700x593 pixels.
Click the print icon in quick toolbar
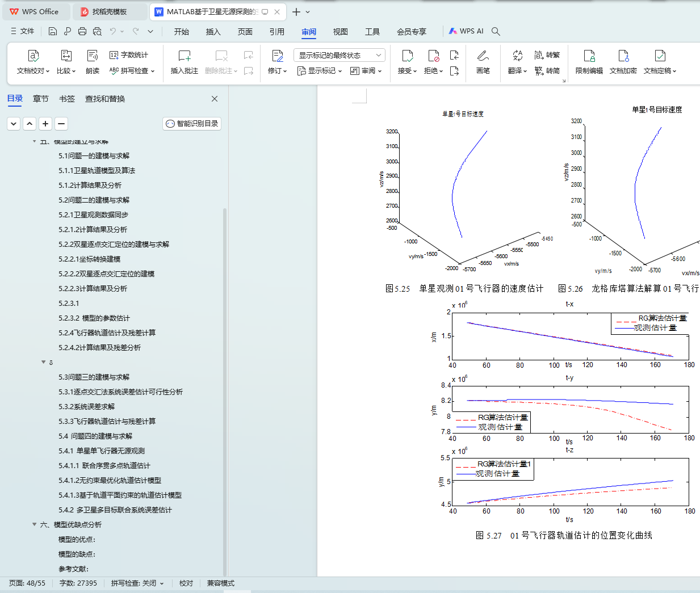82,31
